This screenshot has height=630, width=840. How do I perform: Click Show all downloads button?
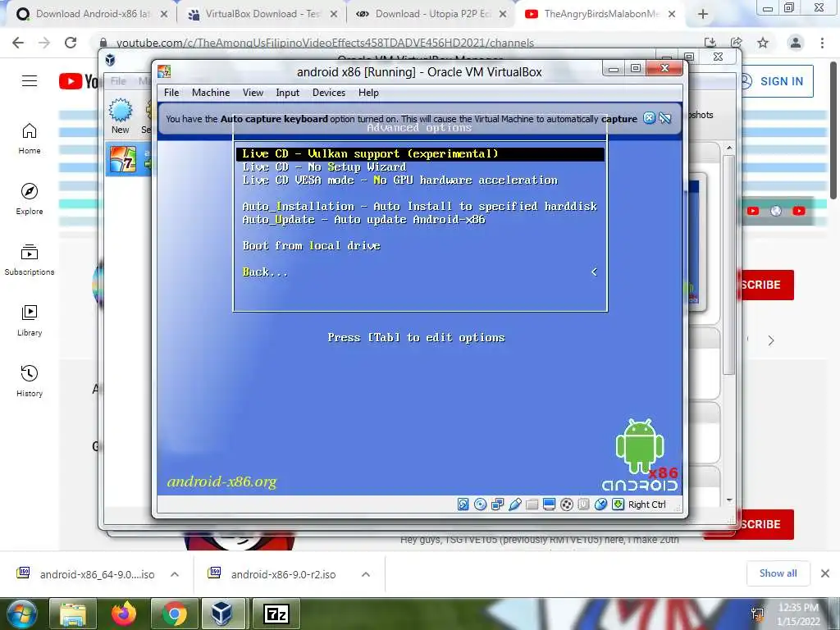(778, 573)
